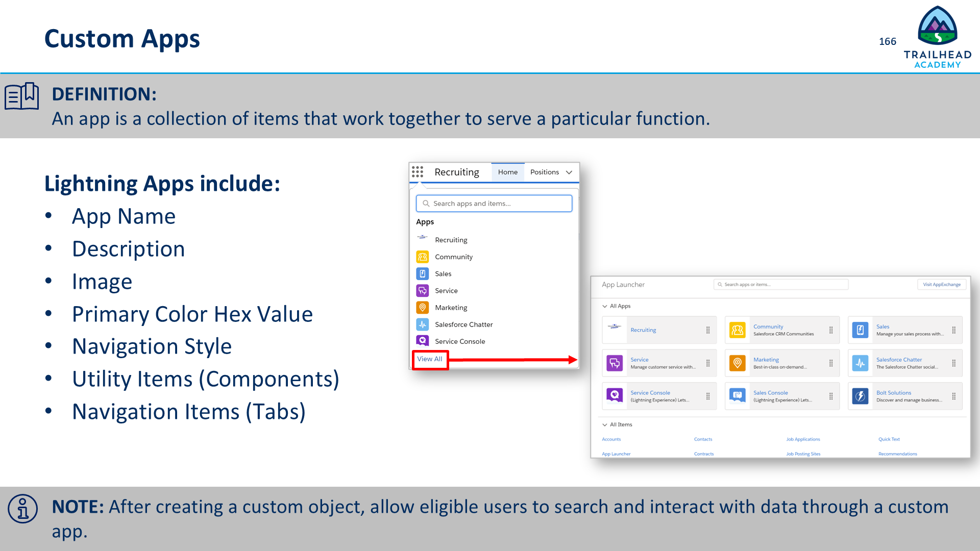The width and height of the screenshot is (980, 551).
Task: Select Community in the Apps list
Action: click(454, 257)
